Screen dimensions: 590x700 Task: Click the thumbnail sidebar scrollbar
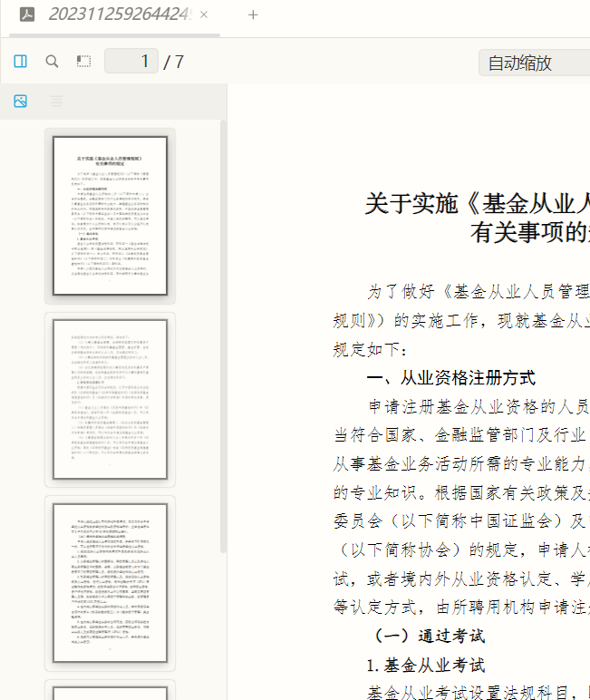[x=223, y=337]
